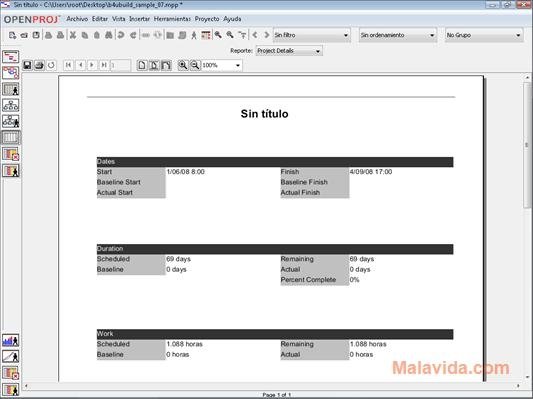Expand the Sin filtro filter dropdown
533x399 pixels.
(311, 35)
